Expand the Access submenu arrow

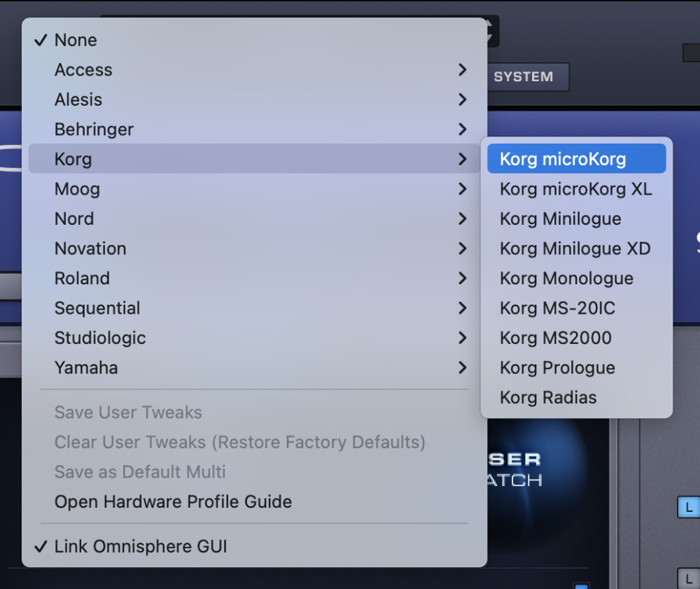(463, 69)
